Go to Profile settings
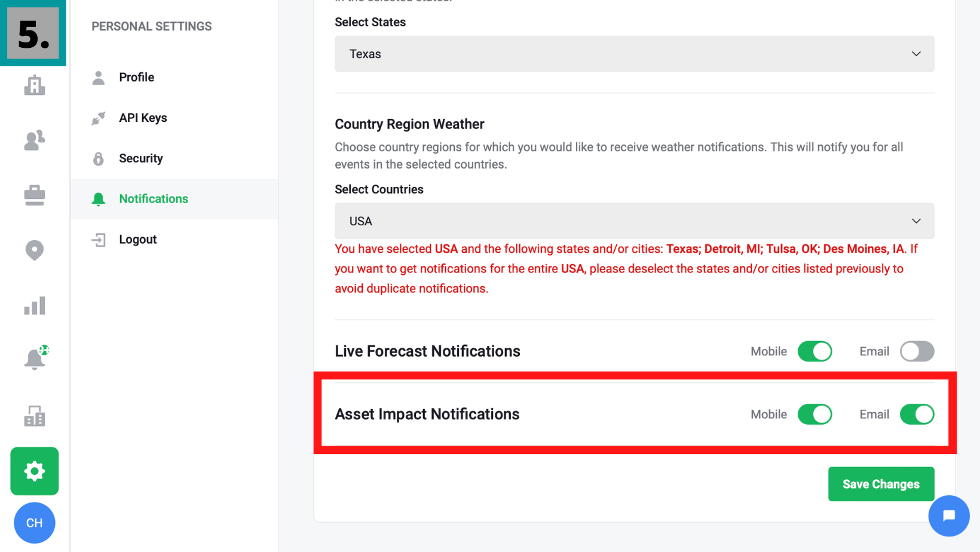Screen dimensions: 980x552 [x=136, y=77]
